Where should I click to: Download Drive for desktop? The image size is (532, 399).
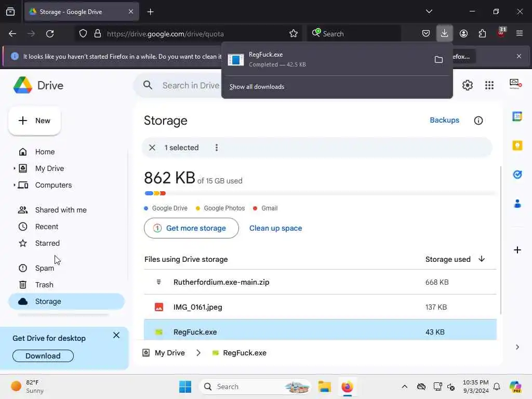[x=43, y=355]
